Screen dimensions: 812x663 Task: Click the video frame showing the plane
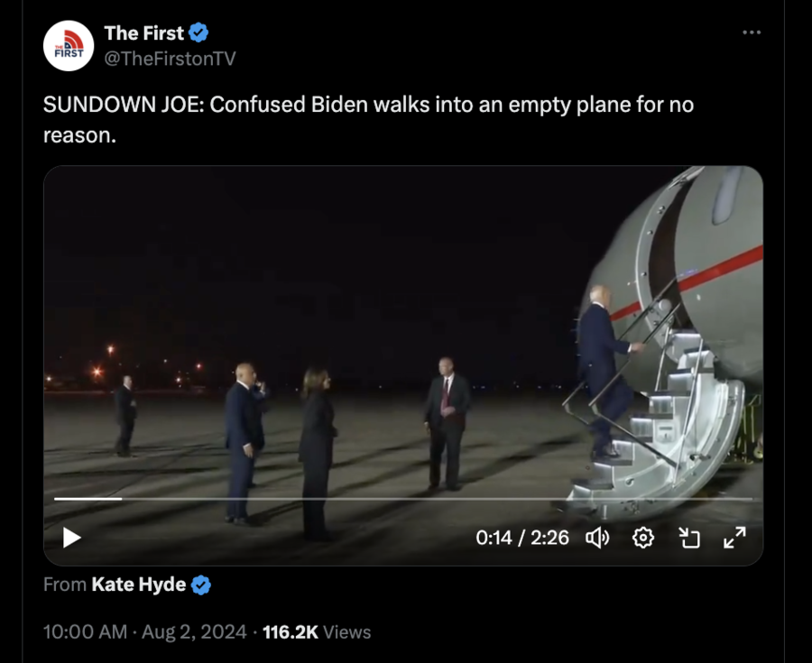[x=403, y=331]
